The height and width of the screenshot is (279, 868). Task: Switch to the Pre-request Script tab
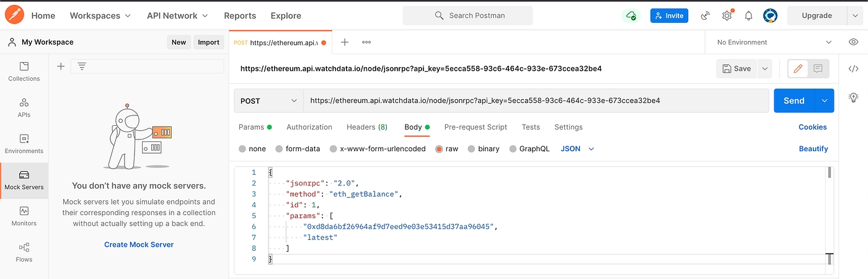476,127
